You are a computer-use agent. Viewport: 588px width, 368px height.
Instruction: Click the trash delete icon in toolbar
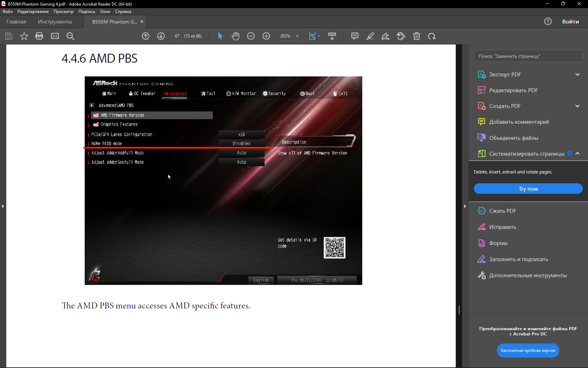point(416,36)
